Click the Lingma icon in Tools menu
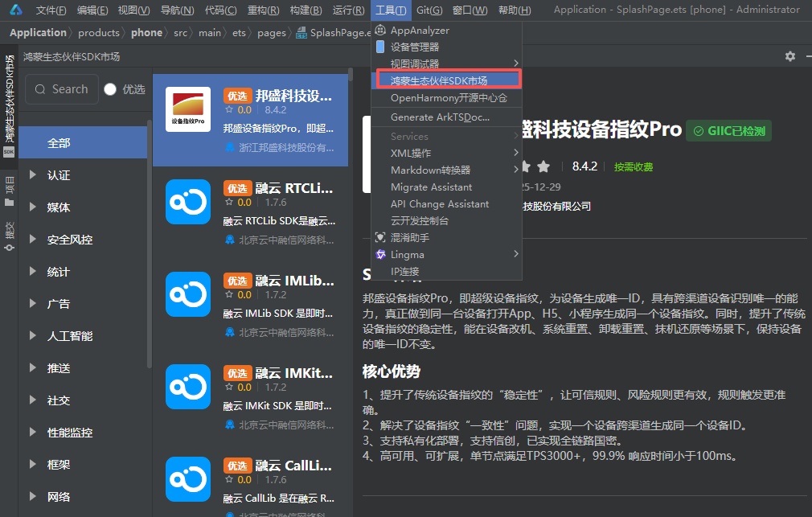 380,254
